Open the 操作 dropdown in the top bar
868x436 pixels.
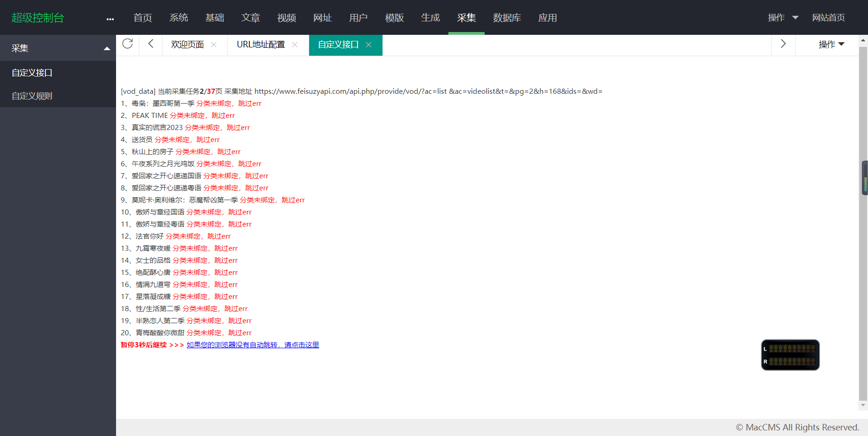coord(782,17)
